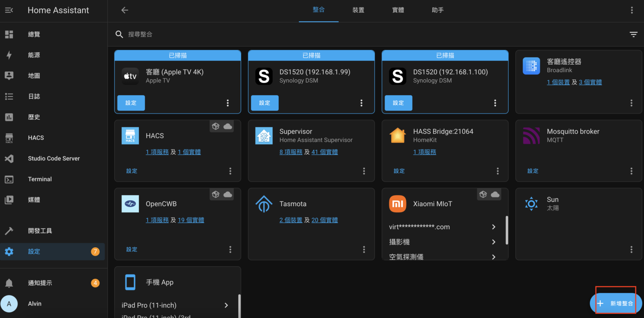Launch Studio Code Server from the sidebar
This screenshot has height=318, width=644.
point(54,158)
